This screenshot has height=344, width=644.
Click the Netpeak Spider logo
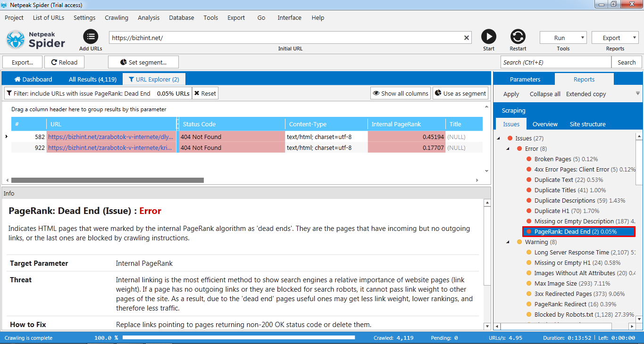point(35,39)
